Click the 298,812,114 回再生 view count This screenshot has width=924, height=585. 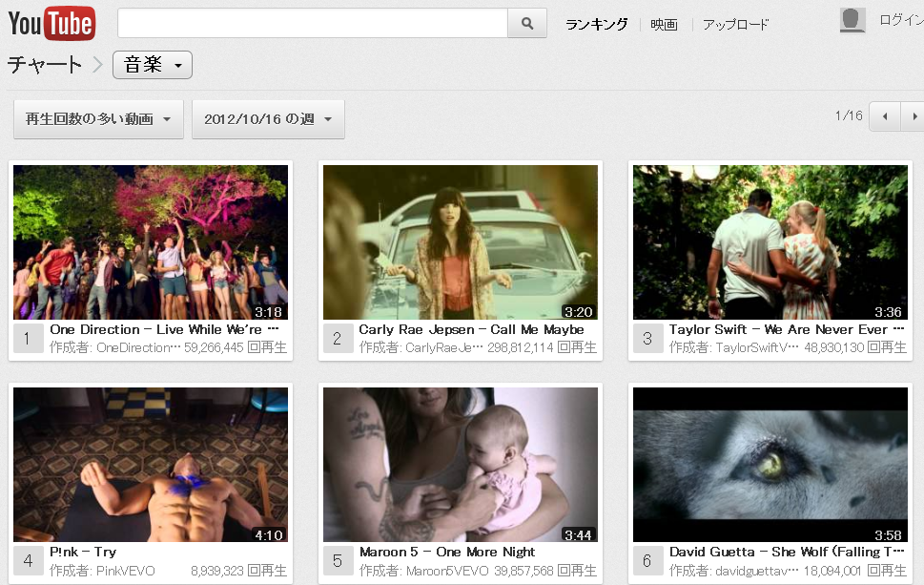543,348
